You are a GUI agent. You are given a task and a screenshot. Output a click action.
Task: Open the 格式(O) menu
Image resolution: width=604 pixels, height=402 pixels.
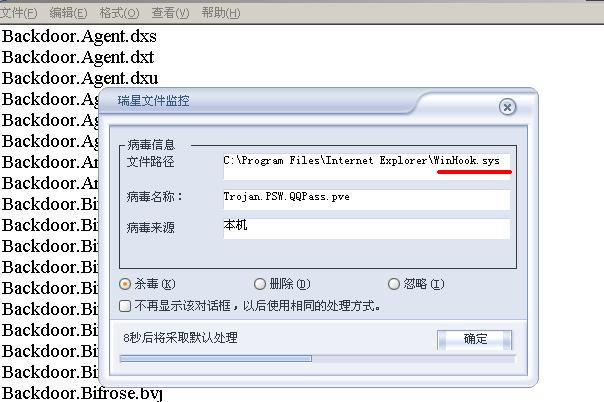(x=119, y=13)
